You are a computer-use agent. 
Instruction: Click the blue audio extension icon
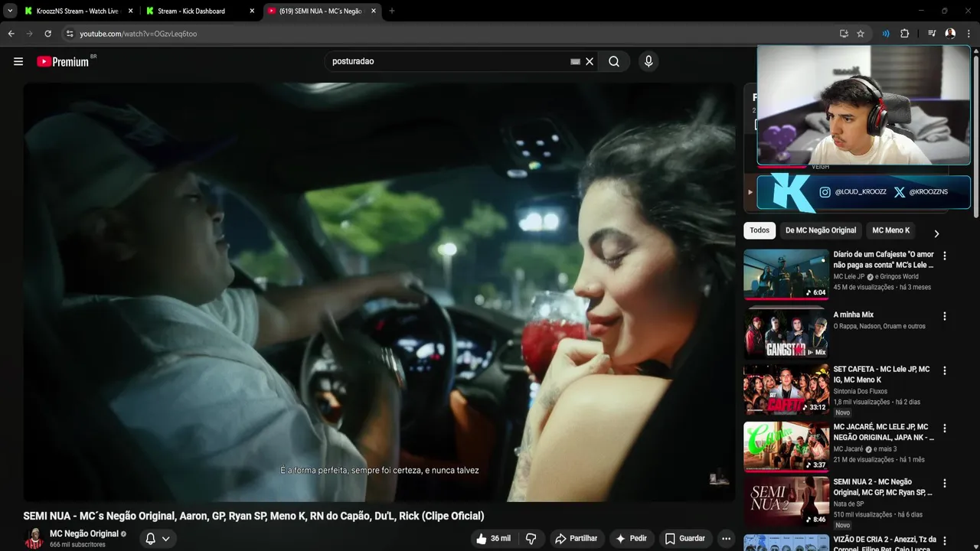pyautogui.click(x=886, y=34)
